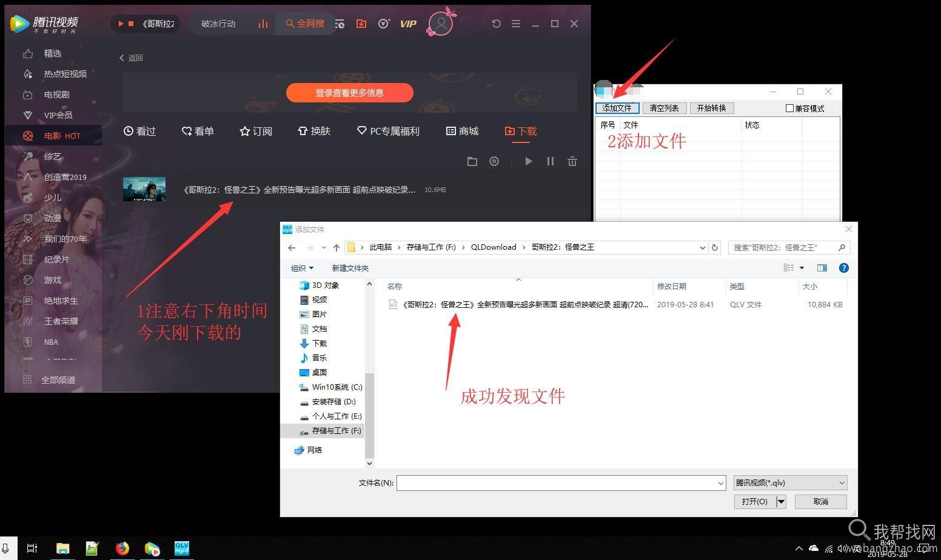Open the 腾讯视频(*.qlv) file type dropdown

790,482
